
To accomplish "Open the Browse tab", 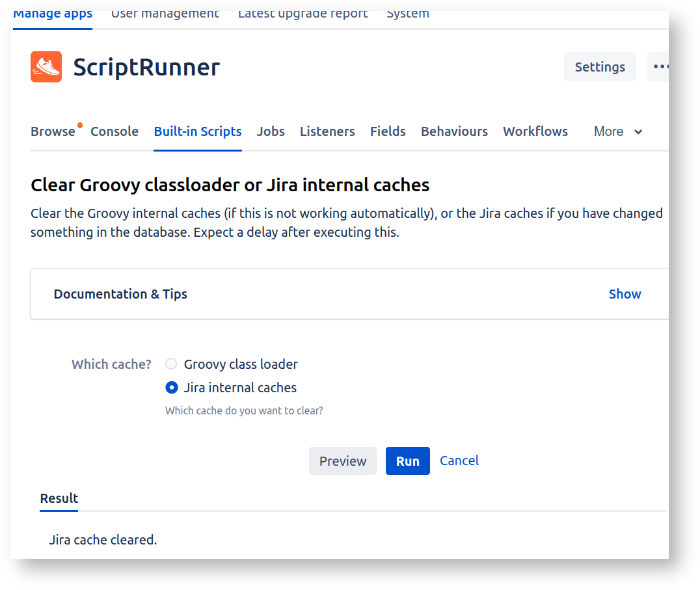I will 53,131.
